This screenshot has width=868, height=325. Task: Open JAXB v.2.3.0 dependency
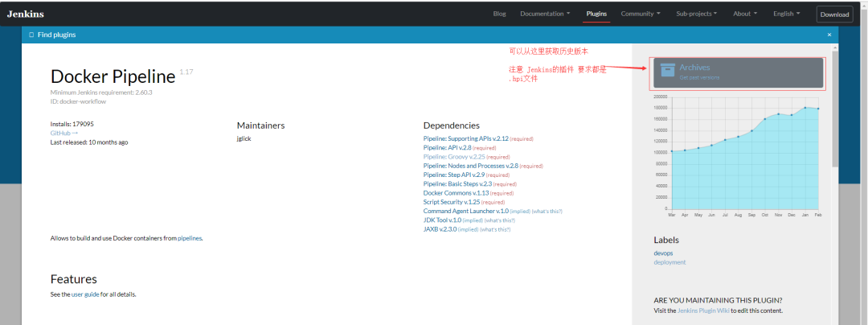[440, 228]
